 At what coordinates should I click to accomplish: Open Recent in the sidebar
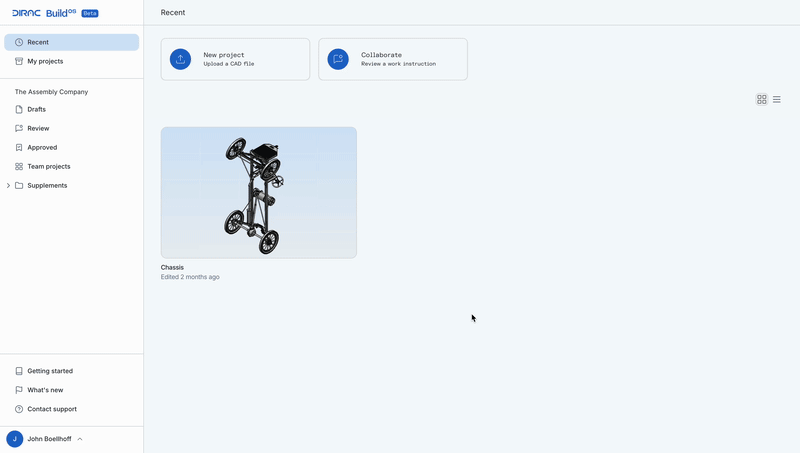(x=71, y=42)
